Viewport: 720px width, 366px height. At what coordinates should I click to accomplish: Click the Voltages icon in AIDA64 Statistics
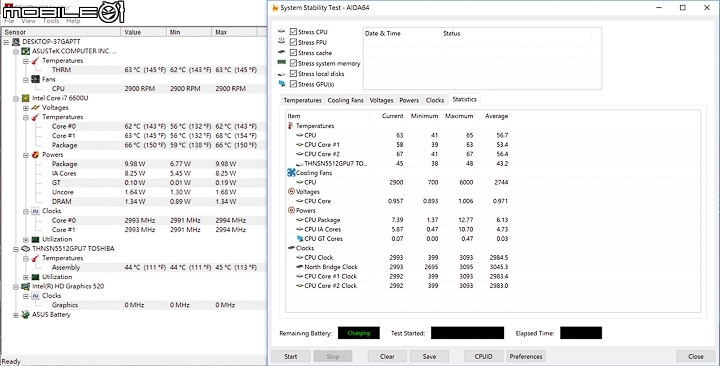coord(291,191)
